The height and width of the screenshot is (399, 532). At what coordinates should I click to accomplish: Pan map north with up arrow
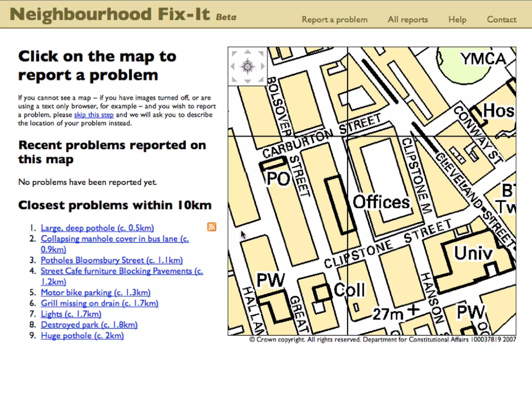coord(248,52)
